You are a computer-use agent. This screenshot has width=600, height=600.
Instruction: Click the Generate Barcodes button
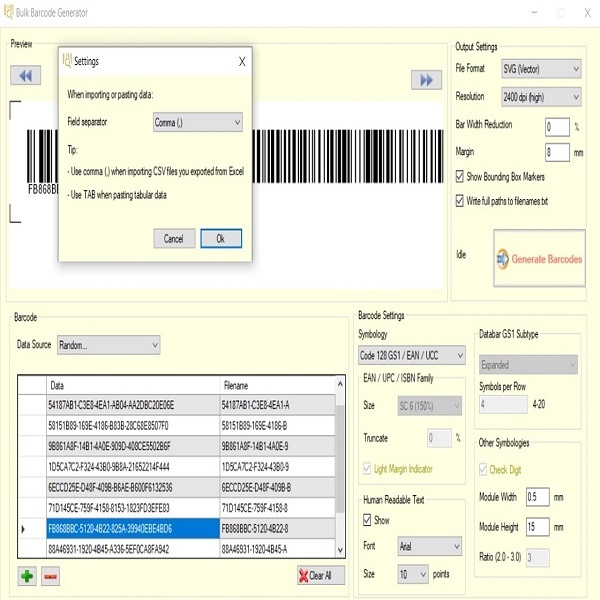(539, 258)
